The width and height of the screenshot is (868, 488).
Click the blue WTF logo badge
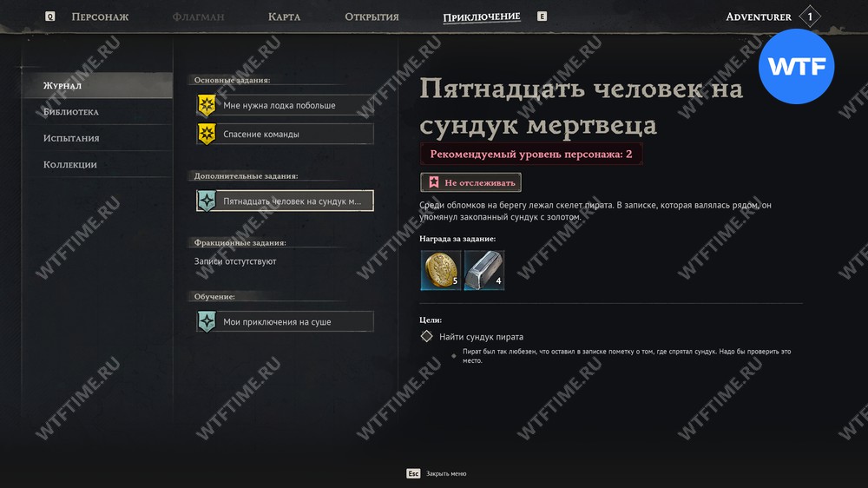pos(796,67)
